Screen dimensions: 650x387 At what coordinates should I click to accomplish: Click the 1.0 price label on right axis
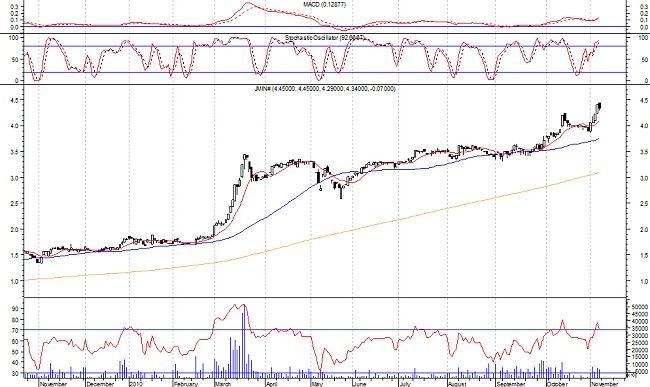tap(644, 282)
